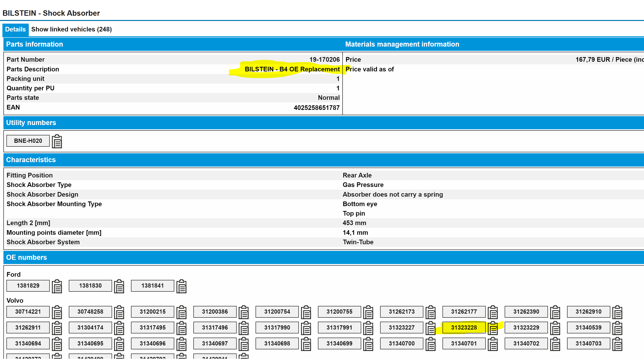The image size is (644, 360).
Task: Click the Bottom eye mounting type value
Action: 360,204
